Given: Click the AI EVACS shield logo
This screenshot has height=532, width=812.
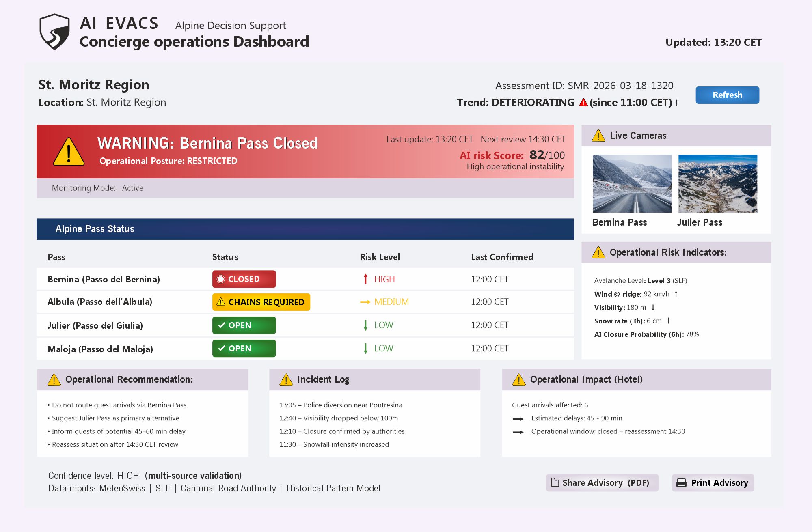Looking at the screenshot, I should click(x=54, y=32).
